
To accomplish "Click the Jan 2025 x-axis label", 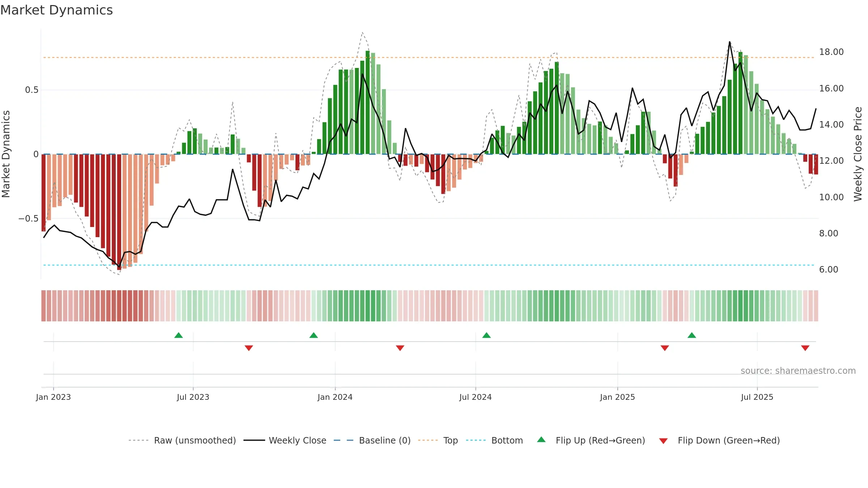I will point(618,397).
